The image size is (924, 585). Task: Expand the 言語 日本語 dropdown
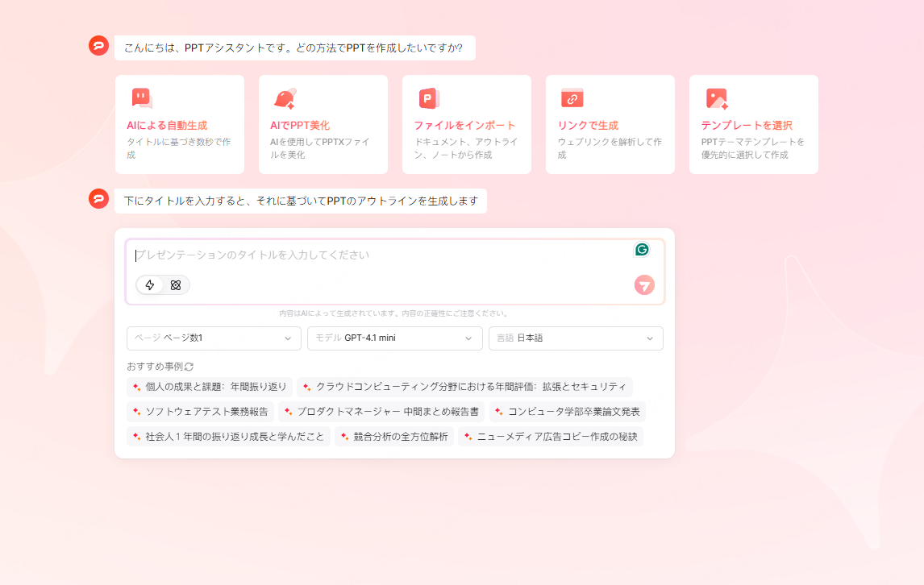pos(576,338)
